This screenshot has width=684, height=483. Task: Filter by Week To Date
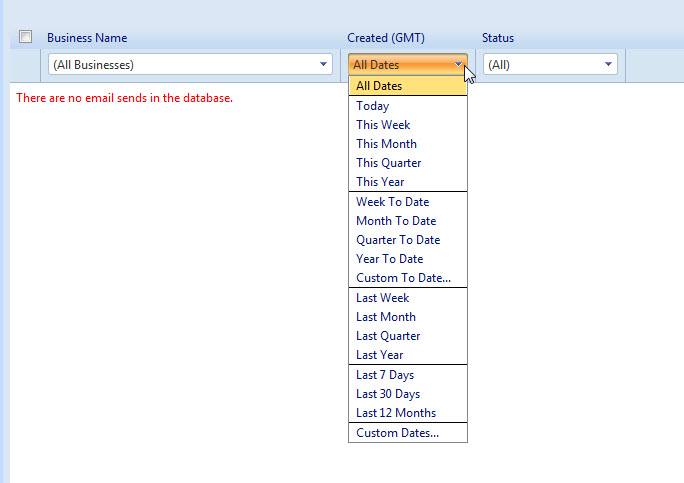pyautogui.click(x=392, y=202)
